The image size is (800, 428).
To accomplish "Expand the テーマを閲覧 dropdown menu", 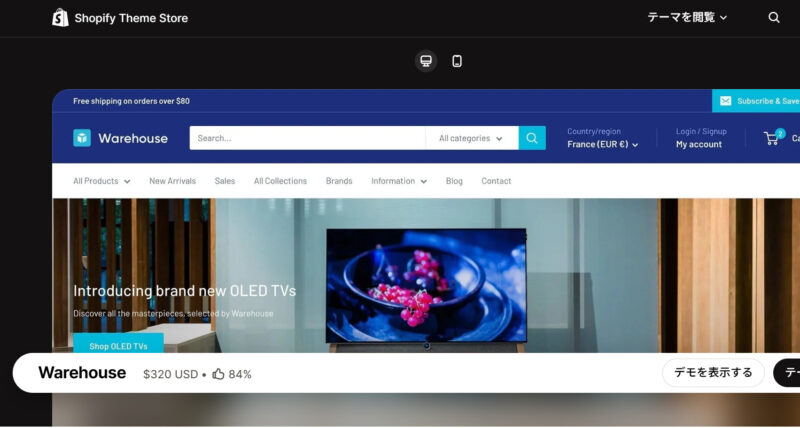I will click(687, 18).
